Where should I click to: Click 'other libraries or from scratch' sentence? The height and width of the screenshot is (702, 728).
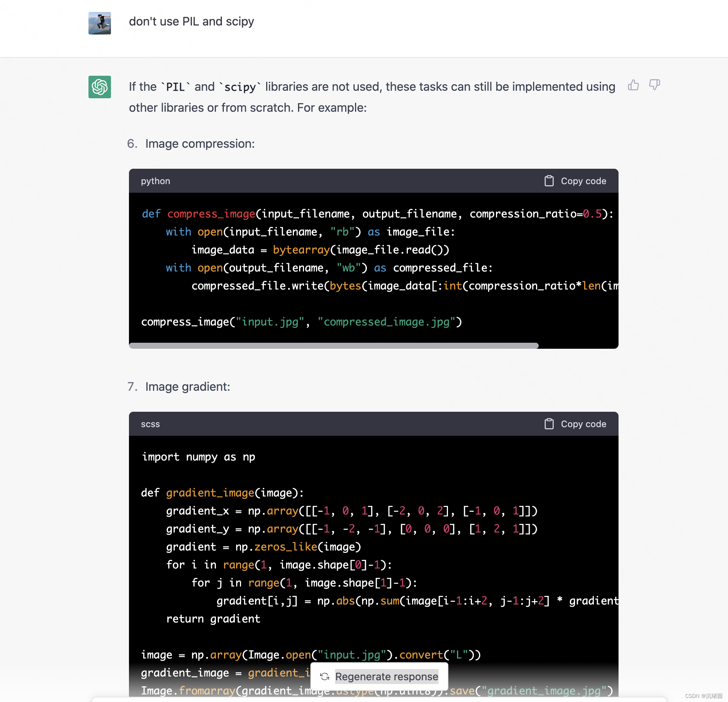coord(248,108)
